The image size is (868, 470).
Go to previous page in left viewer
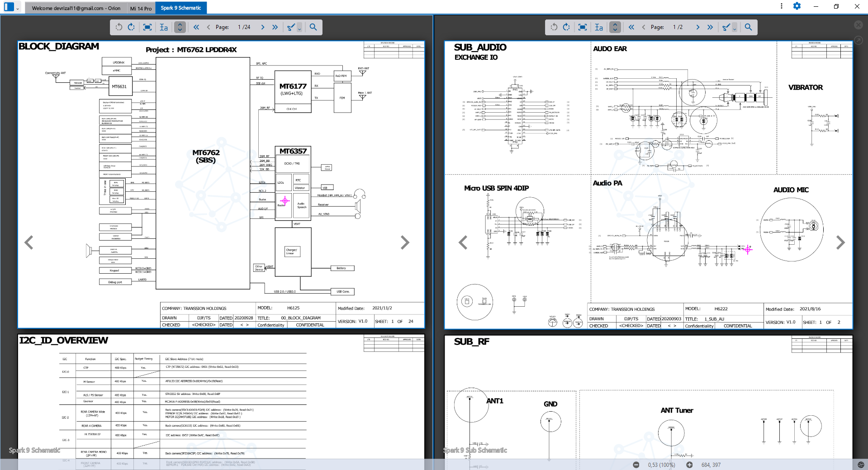209,27
